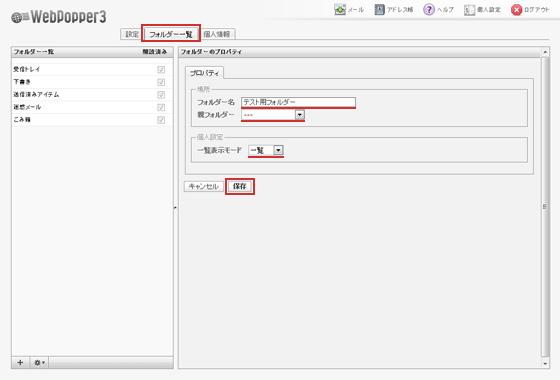Screen dimensions: 560x380
Task: Switch to the 設定 tab
Action: 132,34
